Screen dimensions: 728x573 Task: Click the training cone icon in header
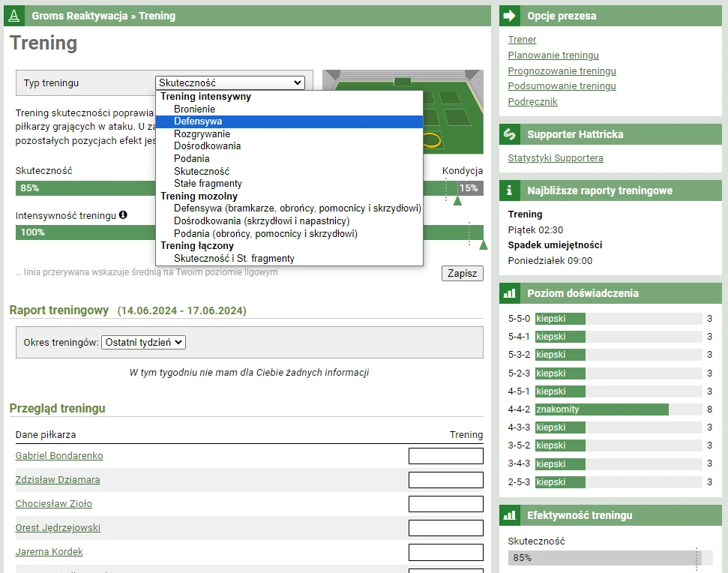pos(14,16)
